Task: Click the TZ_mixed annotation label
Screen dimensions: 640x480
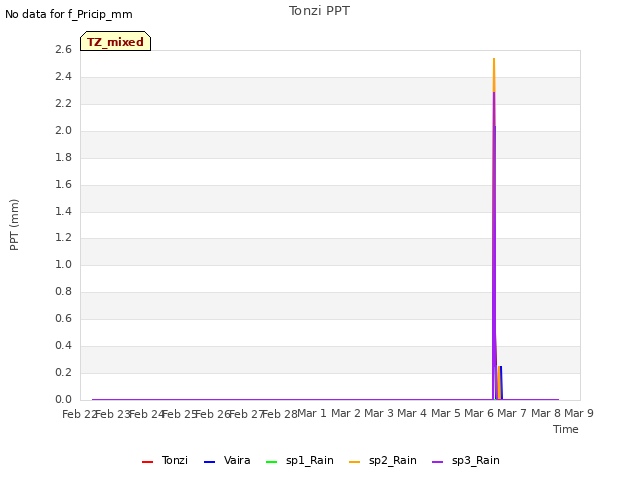Action: point(116,41)
